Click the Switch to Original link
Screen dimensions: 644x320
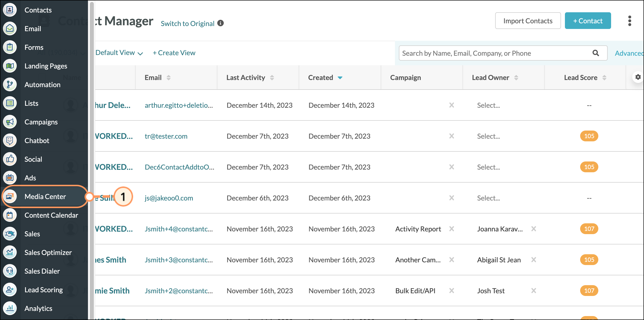point(187,24)
